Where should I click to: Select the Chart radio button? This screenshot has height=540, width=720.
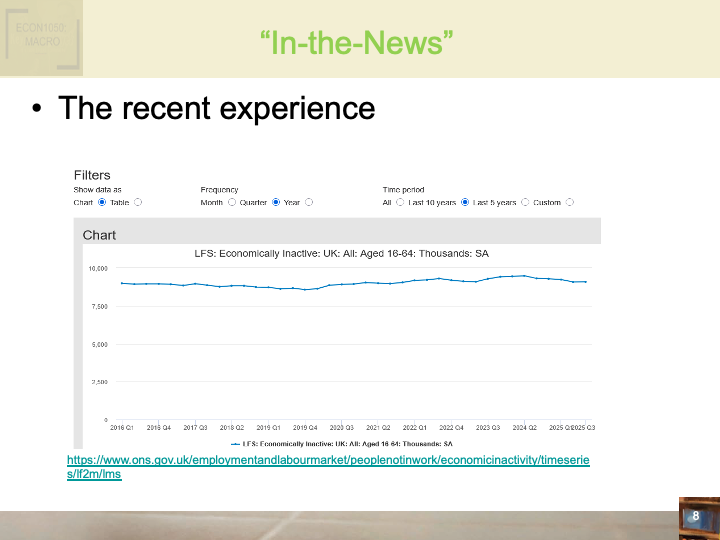coord(102,202)
